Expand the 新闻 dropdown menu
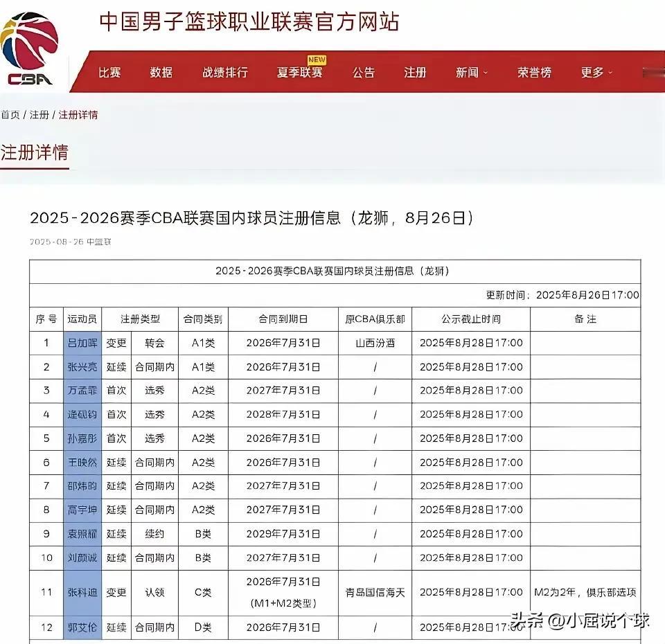 [x=471, y=73]
